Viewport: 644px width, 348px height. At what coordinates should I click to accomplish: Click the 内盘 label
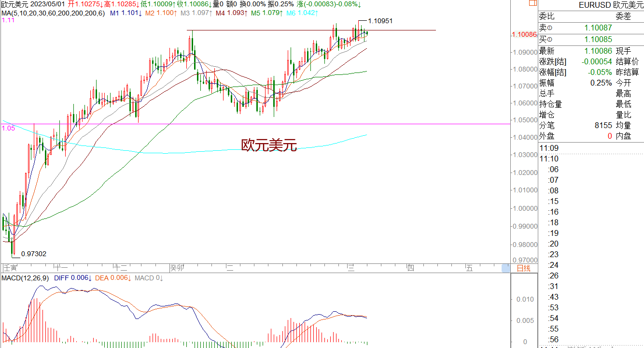click(623, 136)
